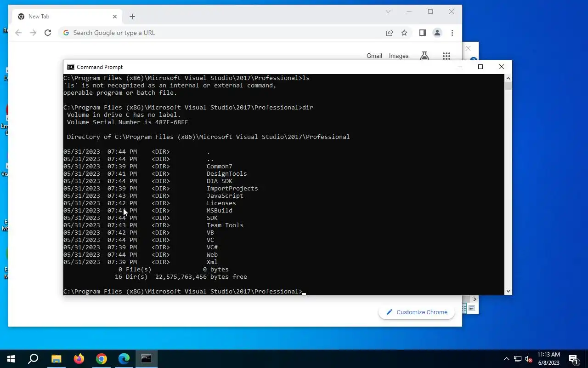Open taskbar Search
This screenshot has width=588, height=368.
click(33, 359)
